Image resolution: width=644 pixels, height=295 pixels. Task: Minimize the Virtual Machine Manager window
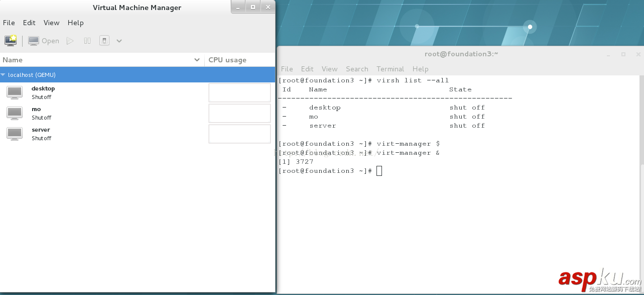(238, 7)
